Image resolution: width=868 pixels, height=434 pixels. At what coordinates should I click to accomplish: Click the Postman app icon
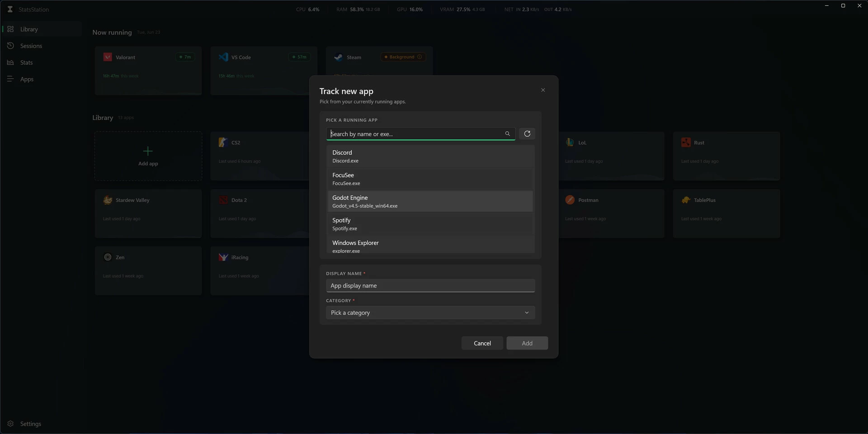click(x=570, y=200)
